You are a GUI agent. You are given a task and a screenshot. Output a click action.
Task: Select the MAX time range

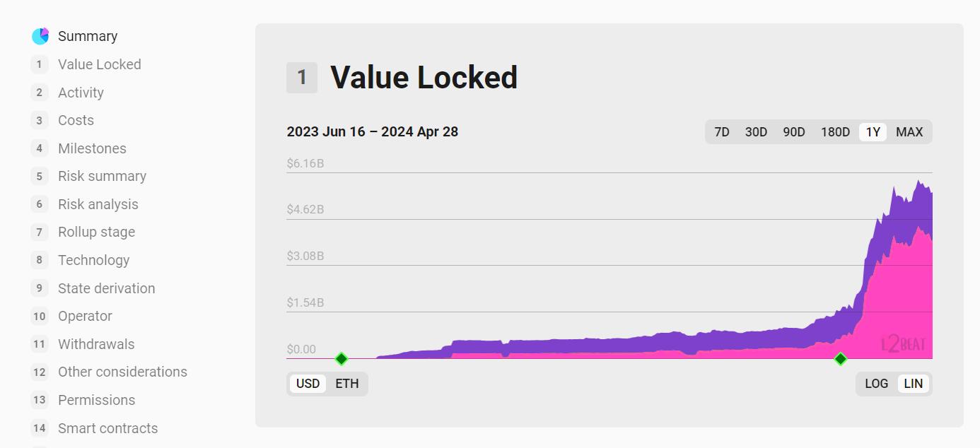click(909, 132)
